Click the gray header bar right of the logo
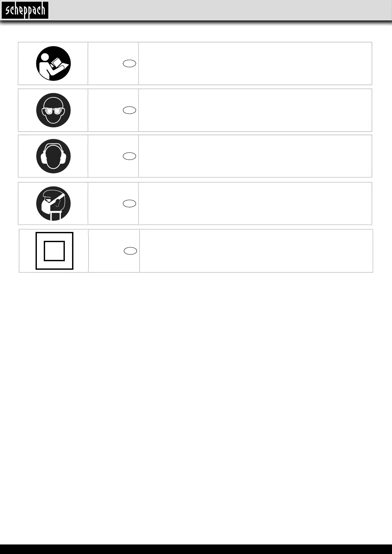Image resolution: width=392 pixels, height=554 pixels. click(x=221, y=10)
